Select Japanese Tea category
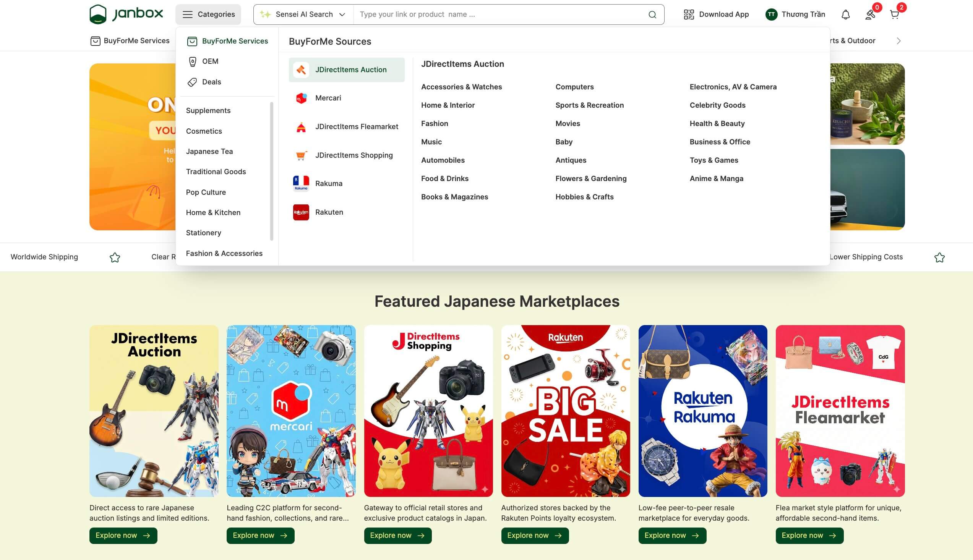973x560 pixels. (x=209, y=152)
